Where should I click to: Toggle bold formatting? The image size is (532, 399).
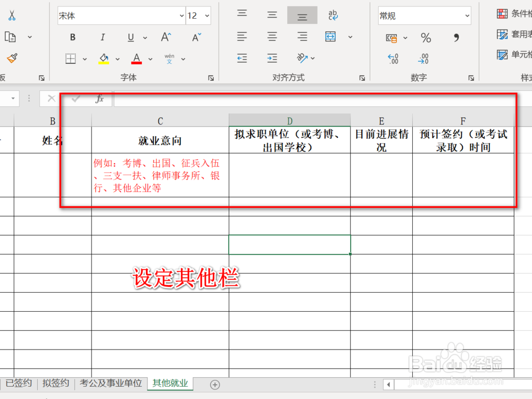(x=72, y=37)
